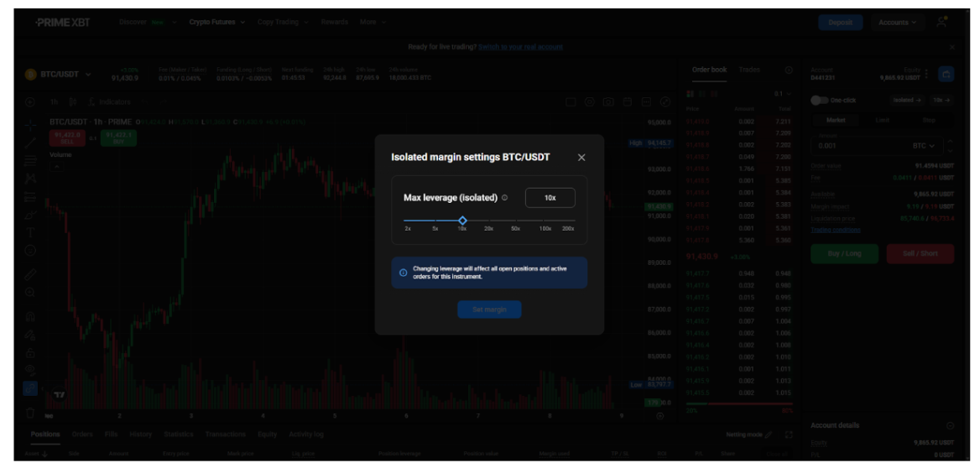
Task: Open the BTC/USDT instrument selector
Action: (x=58, y=75)
